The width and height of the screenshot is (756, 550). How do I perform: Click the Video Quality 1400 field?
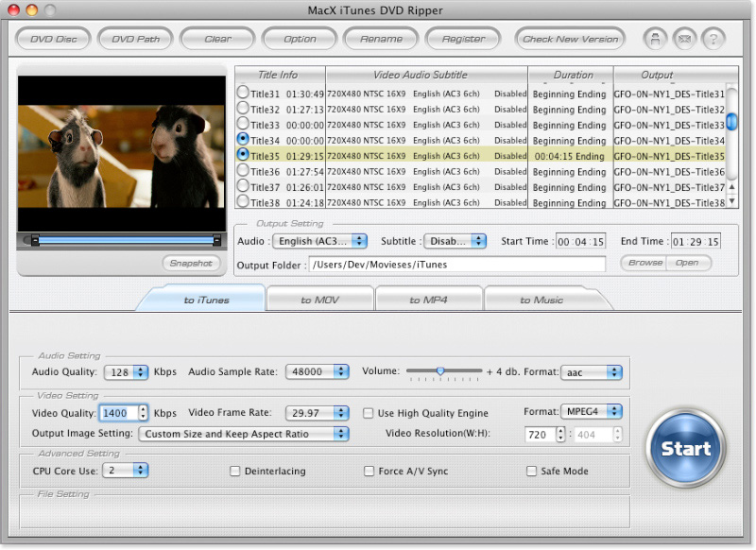pyautogui.click(x=119, y=413)
